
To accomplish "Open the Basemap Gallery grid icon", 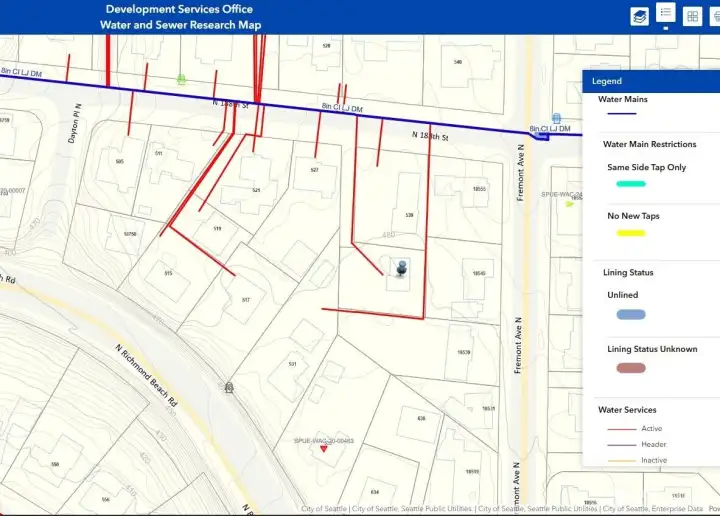I will click(692, 16).
